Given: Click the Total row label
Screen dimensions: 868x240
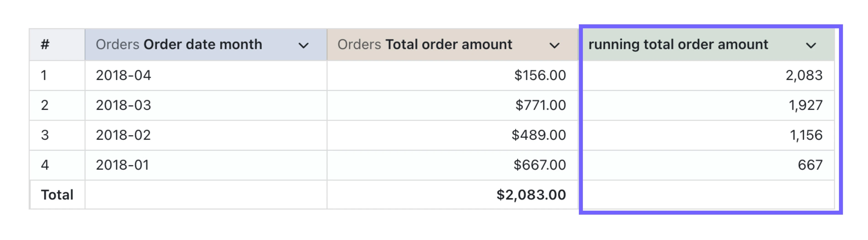Looking at the screenshot, I should coord(57,195).
